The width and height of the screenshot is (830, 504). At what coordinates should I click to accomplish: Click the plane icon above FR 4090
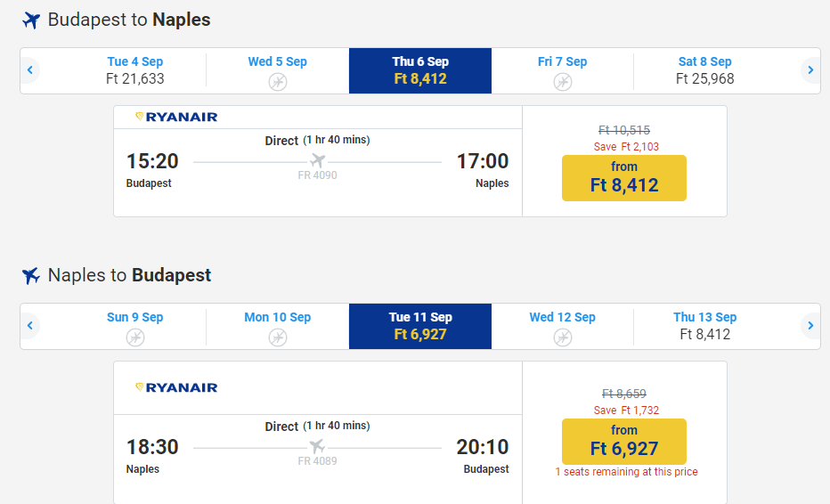point(317,160)
